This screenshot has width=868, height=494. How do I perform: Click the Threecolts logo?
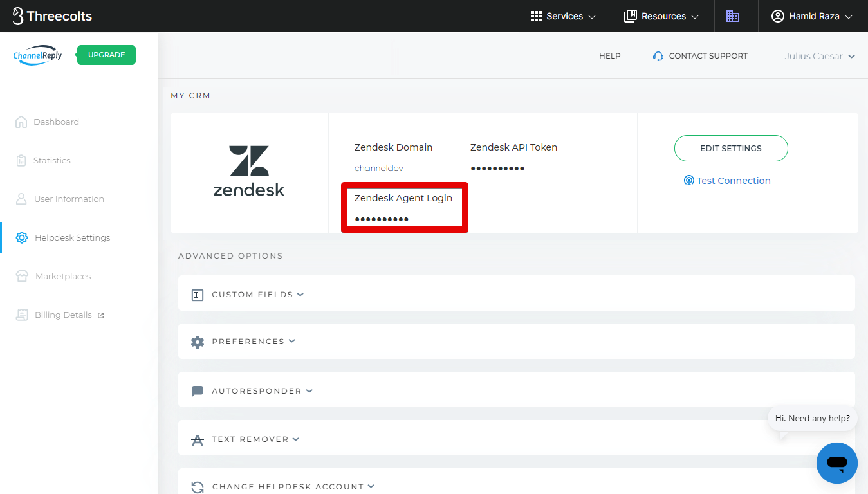(52, 16)
